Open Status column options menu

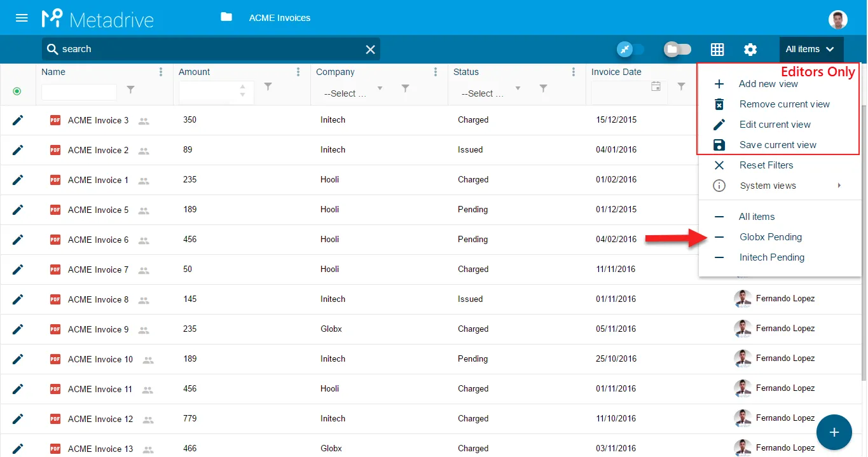click(x=574, y=72)
